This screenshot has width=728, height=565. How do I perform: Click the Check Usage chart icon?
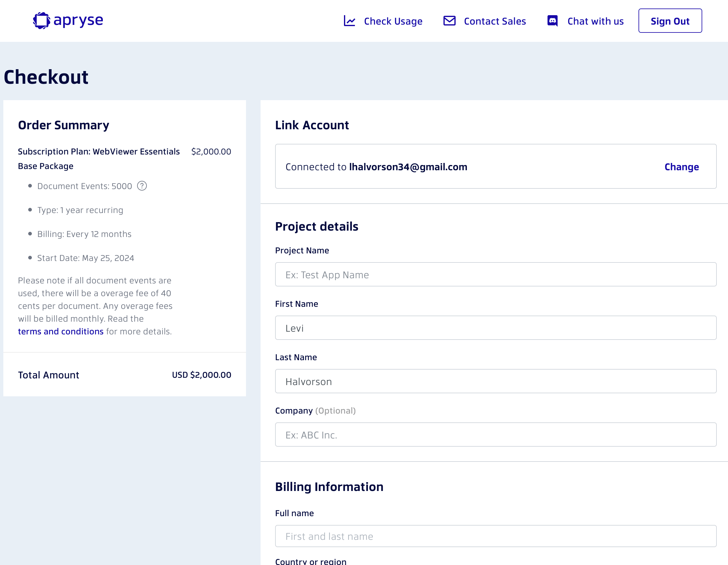pos(349,21)
